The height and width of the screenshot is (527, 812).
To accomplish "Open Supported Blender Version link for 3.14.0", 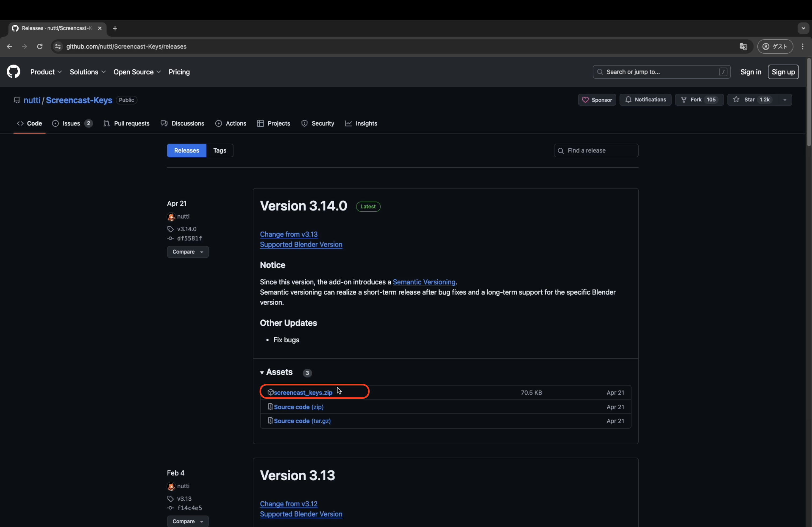I will [301, 244].
